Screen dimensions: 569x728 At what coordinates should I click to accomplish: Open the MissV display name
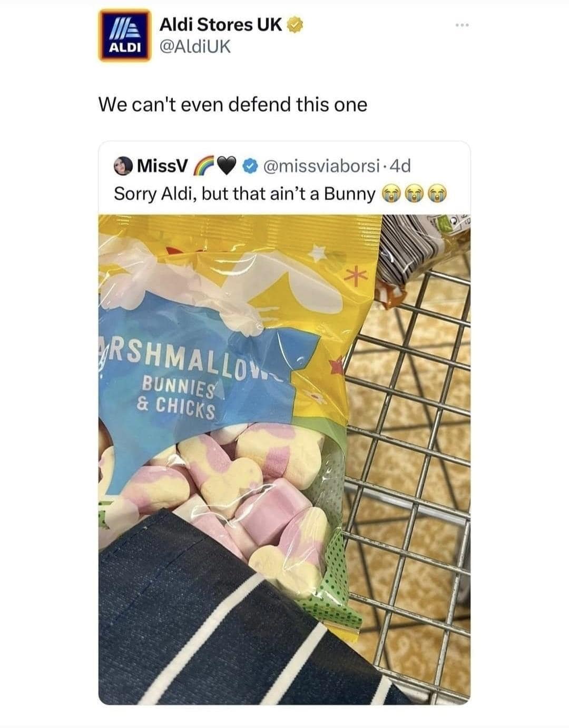tap(162, 166)
